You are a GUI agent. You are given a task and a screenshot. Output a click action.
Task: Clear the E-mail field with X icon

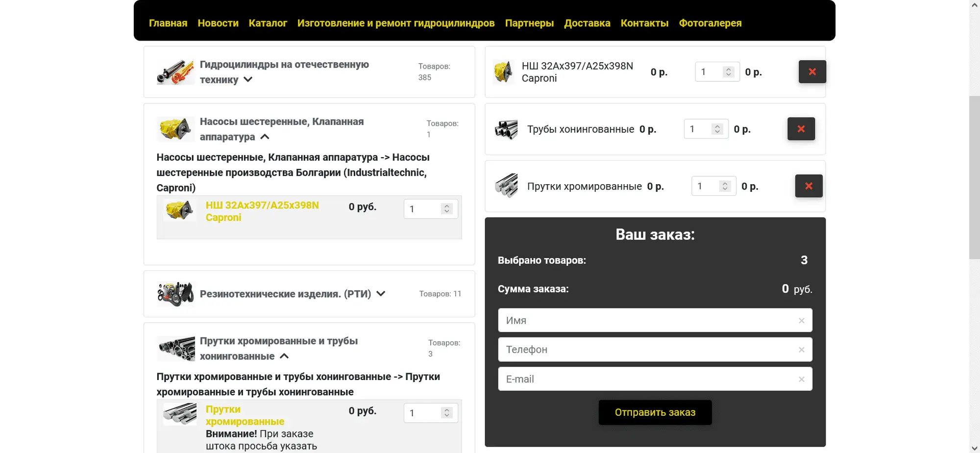pyautogui.click(x=801, y=379)
